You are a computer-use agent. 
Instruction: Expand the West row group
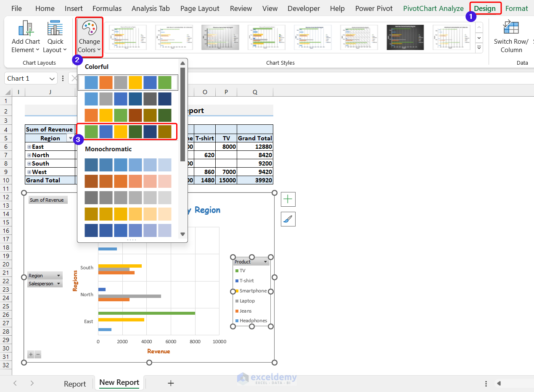pyautogui.click(x=29, y=172)
